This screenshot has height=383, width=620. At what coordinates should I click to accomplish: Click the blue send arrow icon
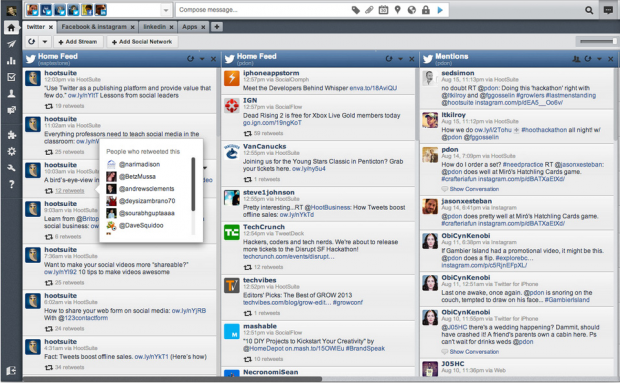440,10
